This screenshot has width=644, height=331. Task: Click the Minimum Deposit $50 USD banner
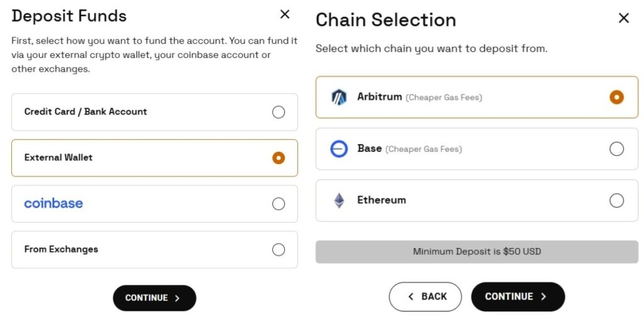click(x=477, y=251)
